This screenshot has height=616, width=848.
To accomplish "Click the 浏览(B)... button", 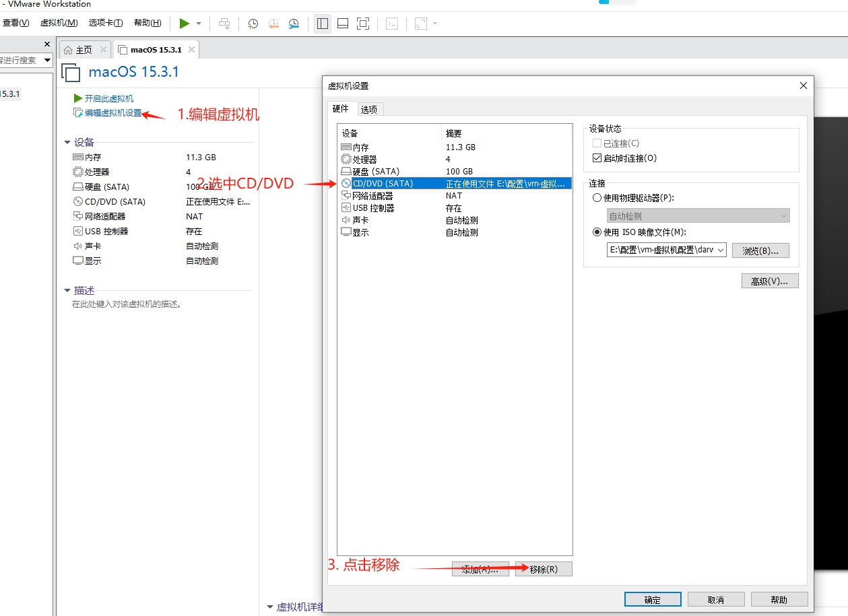I will click(x=760, y=250).
